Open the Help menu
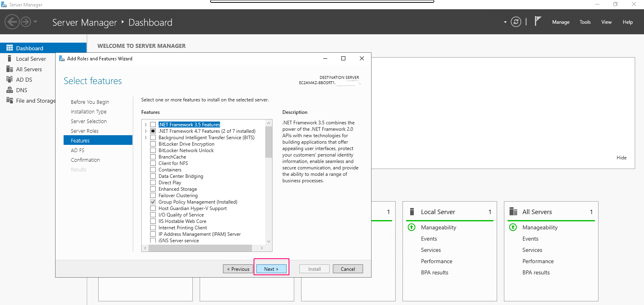The height and width of the screenshot is (305, 644). coord(628,22)
